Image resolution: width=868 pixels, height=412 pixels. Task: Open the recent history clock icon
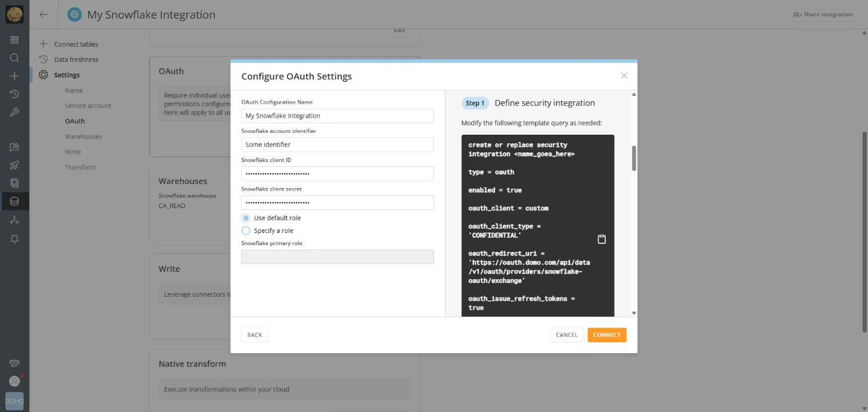pyautogui.click(x=15, y=94)
